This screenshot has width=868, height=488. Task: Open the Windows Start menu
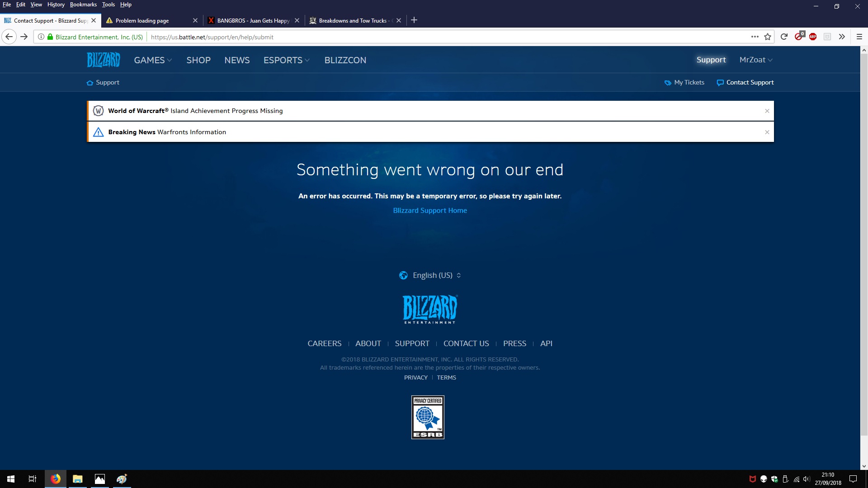click(x=11, y=479)
